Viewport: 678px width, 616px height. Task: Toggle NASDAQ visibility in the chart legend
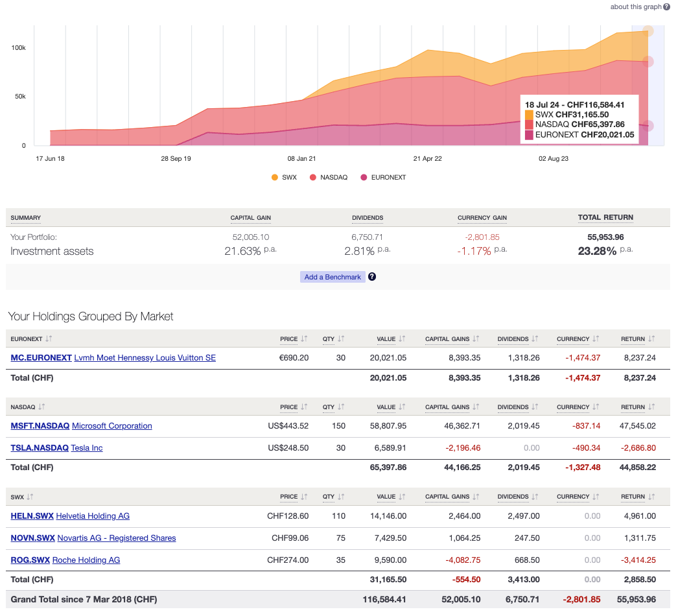314,177
